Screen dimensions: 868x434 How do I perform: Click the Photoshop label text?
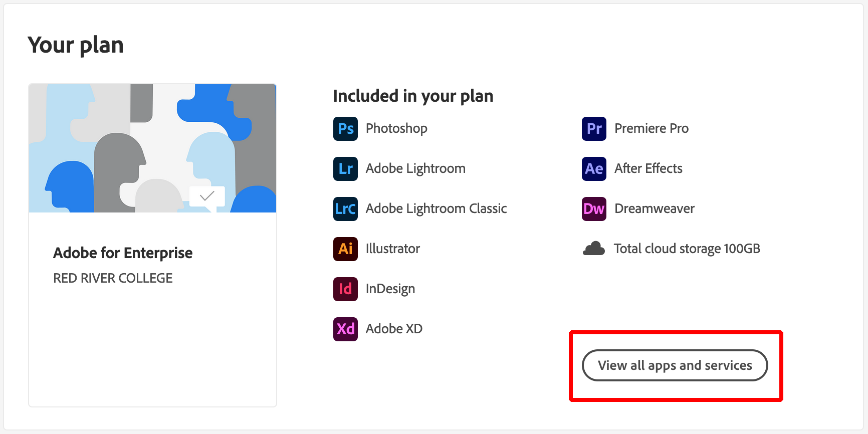coord(396,128)
